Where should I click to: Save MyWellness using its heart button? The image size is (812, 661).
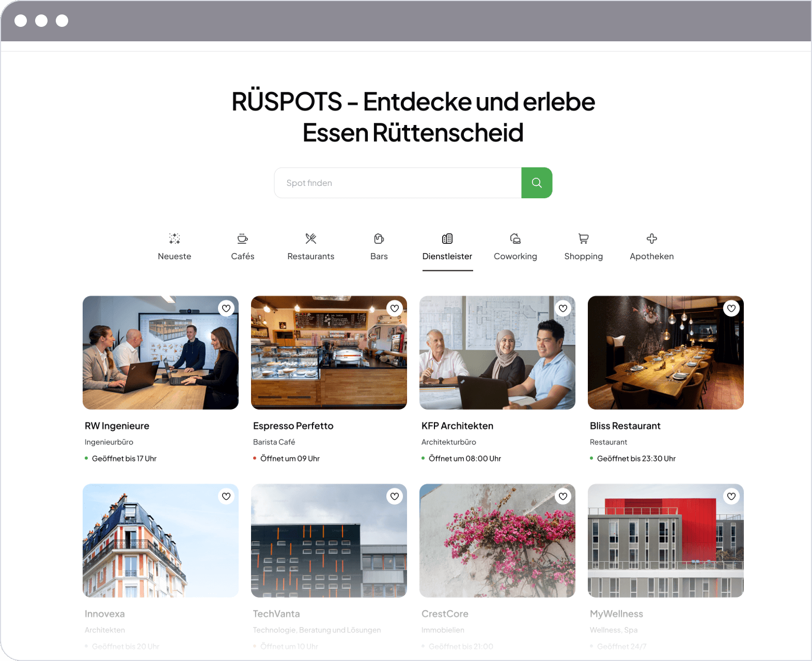tap(731, 496)
